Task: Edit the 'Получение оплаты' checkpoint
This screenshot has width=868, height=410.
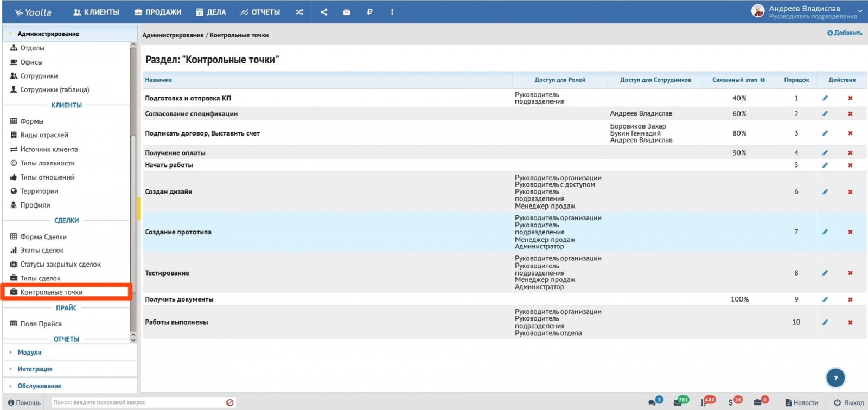Action: tap(825, 153)
